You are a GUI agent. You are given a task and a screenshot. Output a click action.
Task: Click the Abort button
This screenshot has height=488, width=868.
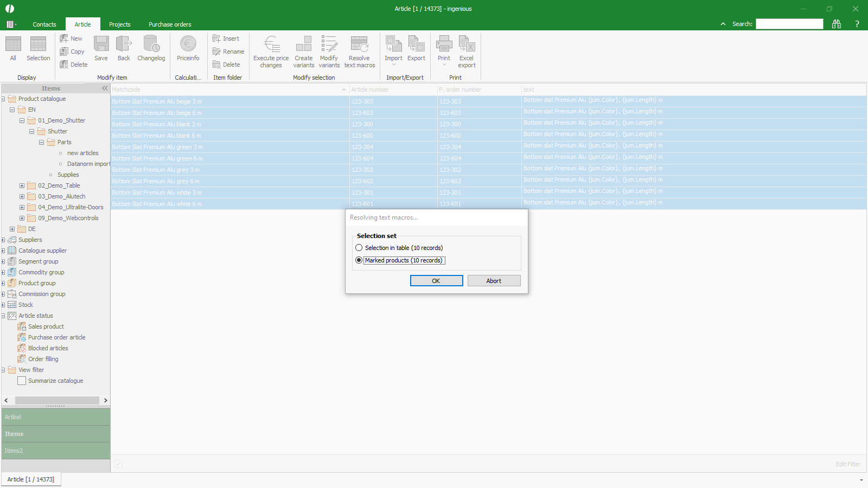(x=494, y=281)
